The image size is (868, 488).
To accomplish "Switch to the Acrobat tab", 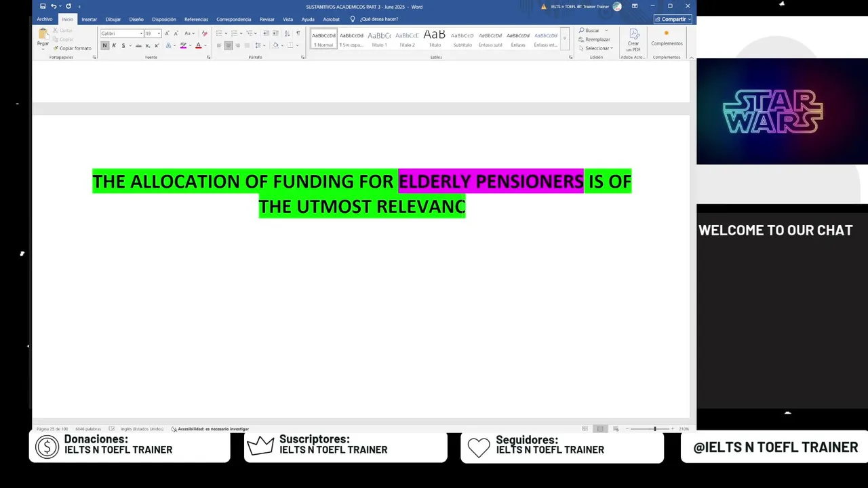I will click(331, 19).
